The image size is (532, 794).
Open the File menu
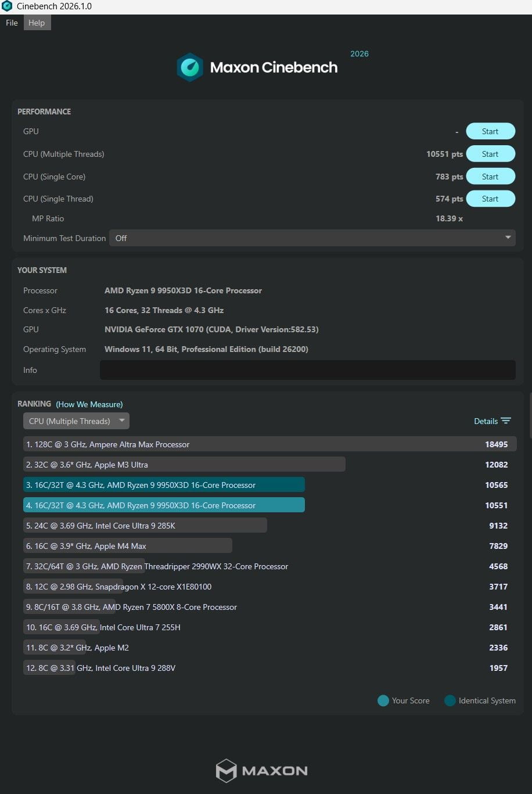pos(12,23)
